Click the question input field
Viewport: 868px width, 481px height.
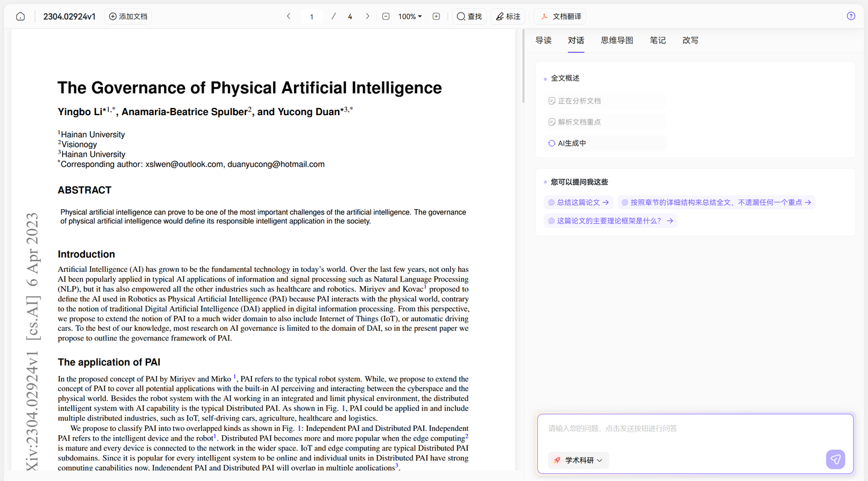pos(696,429)
